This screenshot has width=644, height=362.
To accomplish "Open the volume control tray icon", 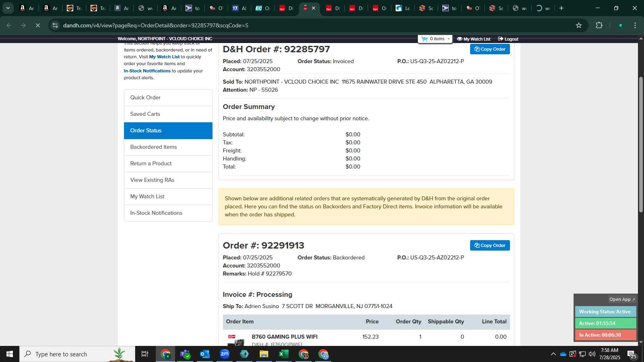I will [x=592, y=354].
